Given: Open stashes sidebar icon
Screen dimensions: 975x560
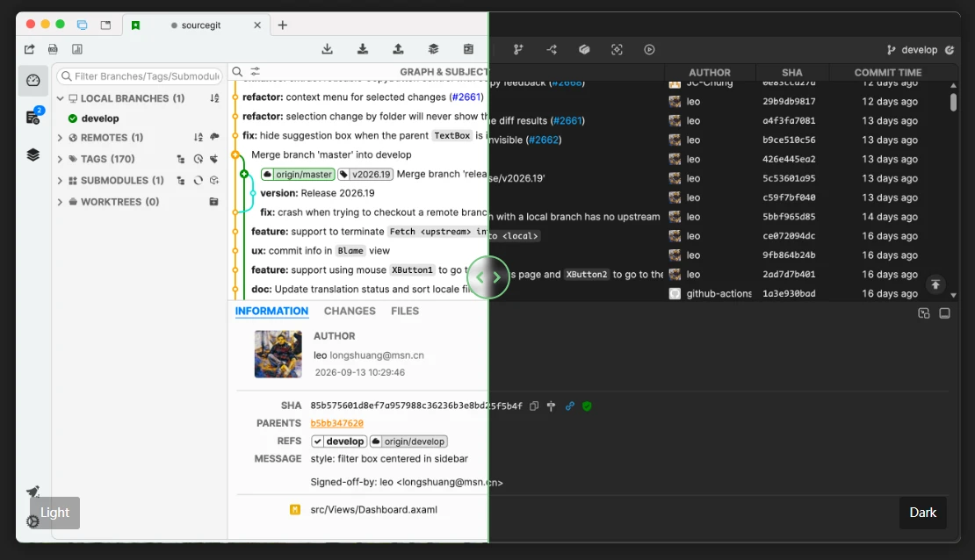Looking at the screenshot, I should click(x=33, y=154).
